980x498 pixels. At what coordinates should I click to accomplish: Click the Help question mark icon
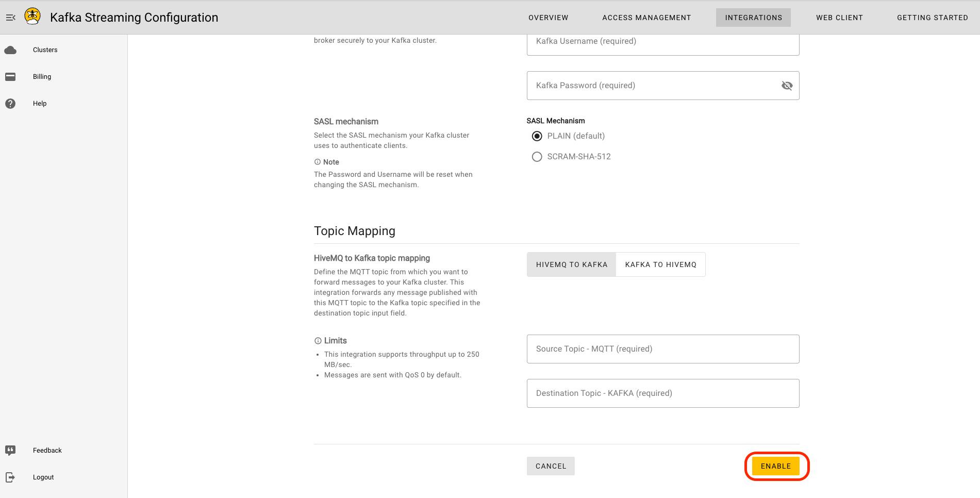tap(10, 104)
